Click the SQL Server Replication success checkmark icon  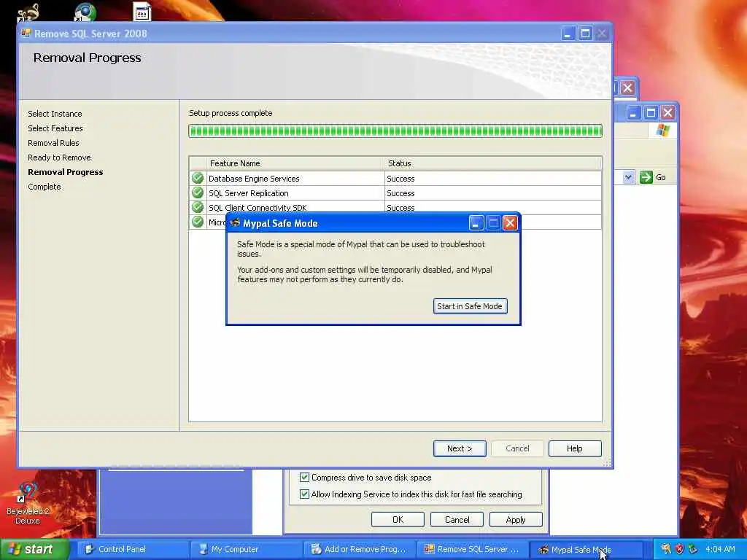point(197,192)
